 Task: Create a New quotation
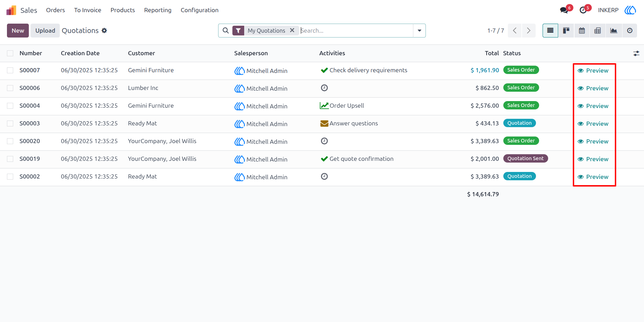pos(18,31)
